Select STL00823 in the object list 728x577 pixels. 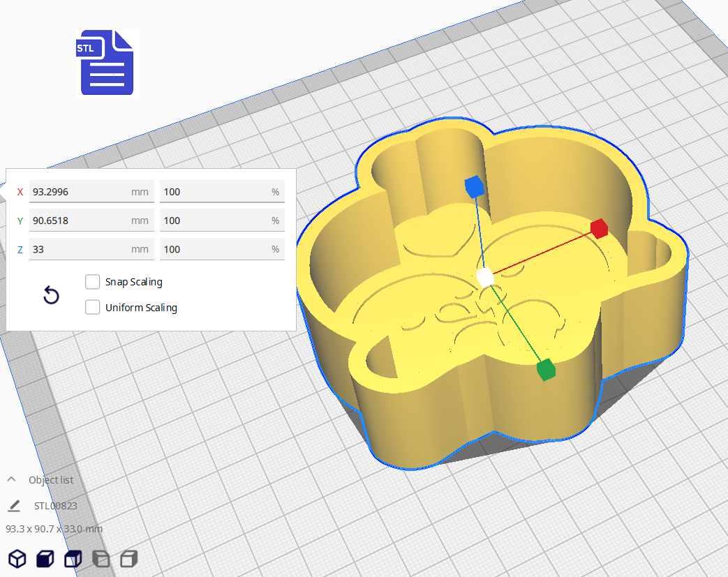tap(56, 506)
